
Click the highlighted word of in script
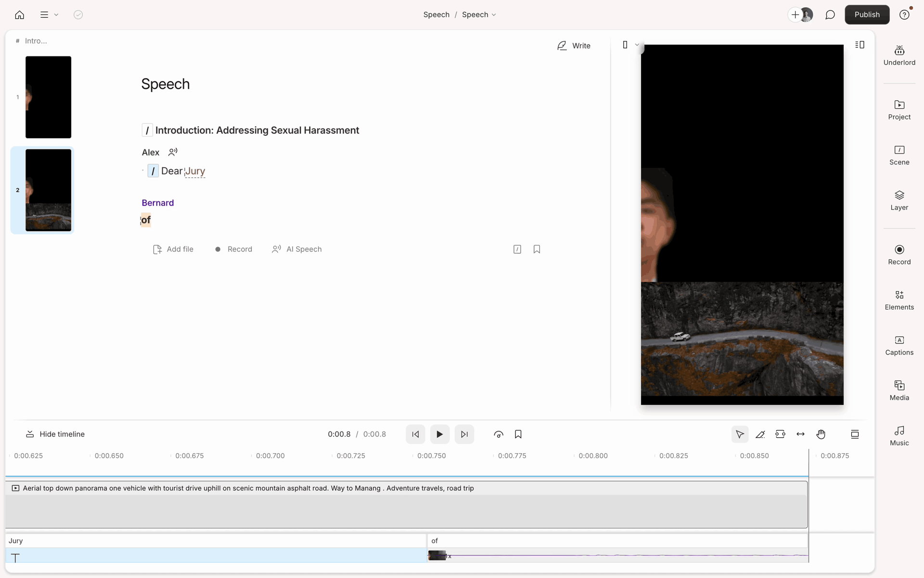point(146,220)
